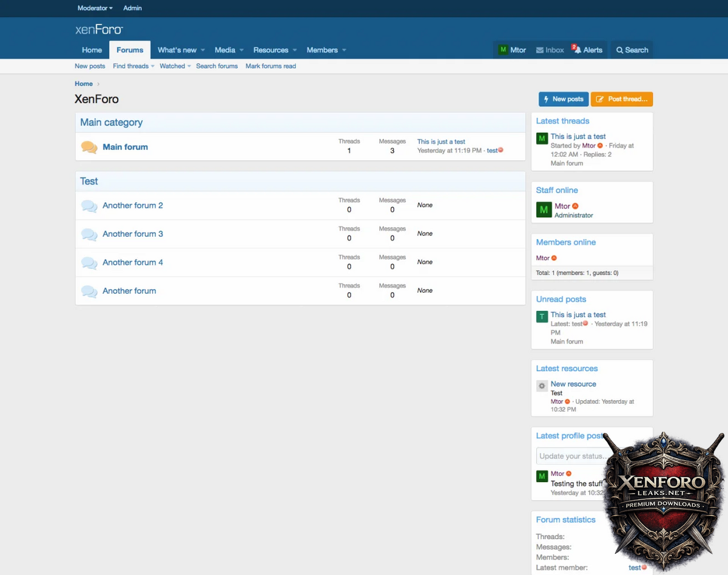The height and width of the screenshot is (575, 728).
Task: Expand the Find threads dropdown
Action: (x=152, y=66)
